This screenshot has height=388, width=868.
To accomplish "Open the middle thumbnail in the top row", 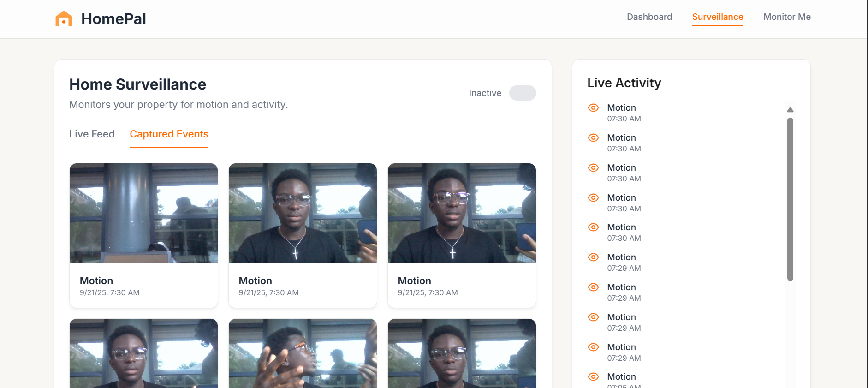I will click(303, 213).
